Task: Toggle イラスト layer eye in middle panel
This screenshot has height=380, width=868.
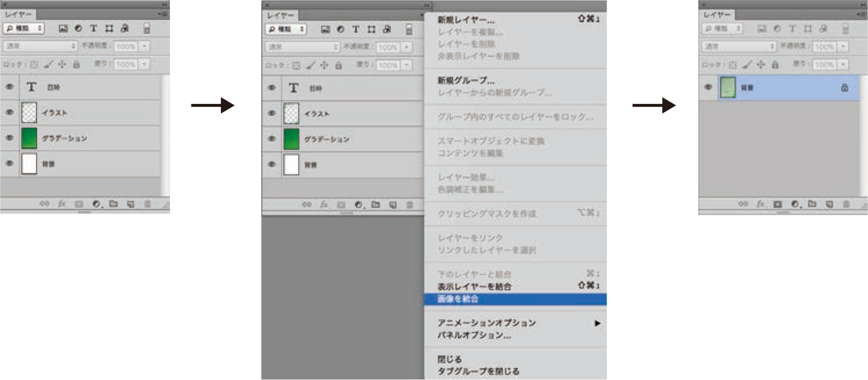Action: 271,114
